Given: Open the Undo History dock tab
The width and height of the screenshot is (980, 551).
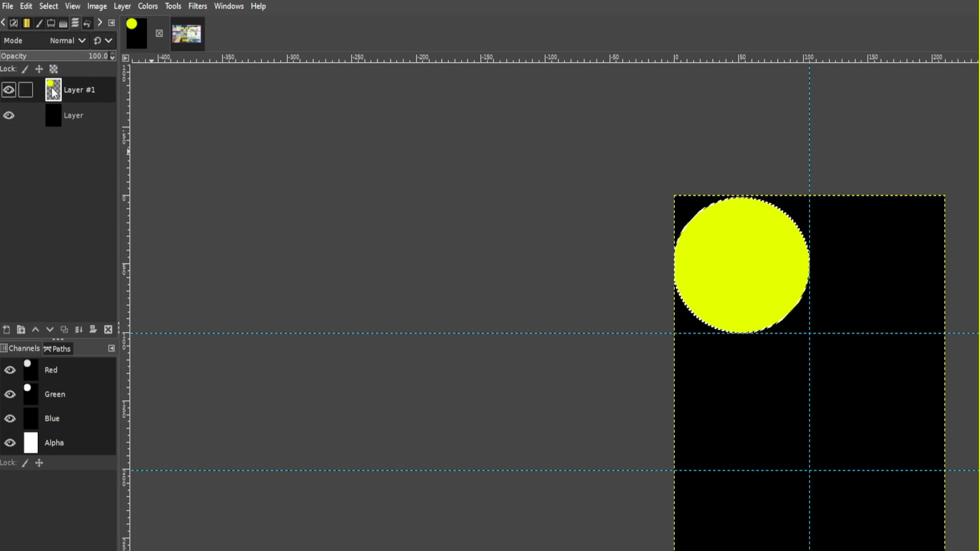Looking at the screenshot, I should pyautogui.click(x=87, y=23).
